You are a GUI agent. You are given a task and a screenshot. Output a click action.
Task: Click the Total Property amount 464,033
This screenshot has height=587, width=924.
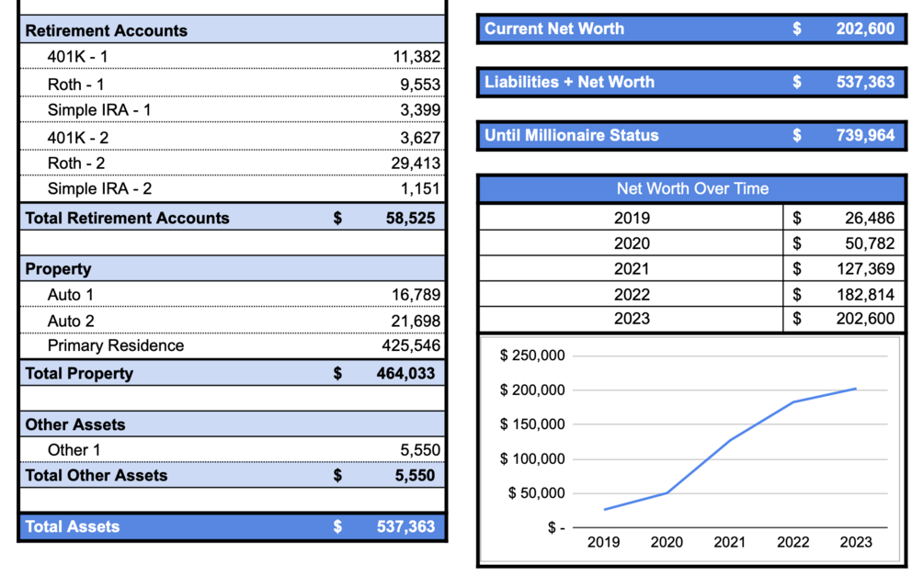pyautogui.click(x=405, y=373)
